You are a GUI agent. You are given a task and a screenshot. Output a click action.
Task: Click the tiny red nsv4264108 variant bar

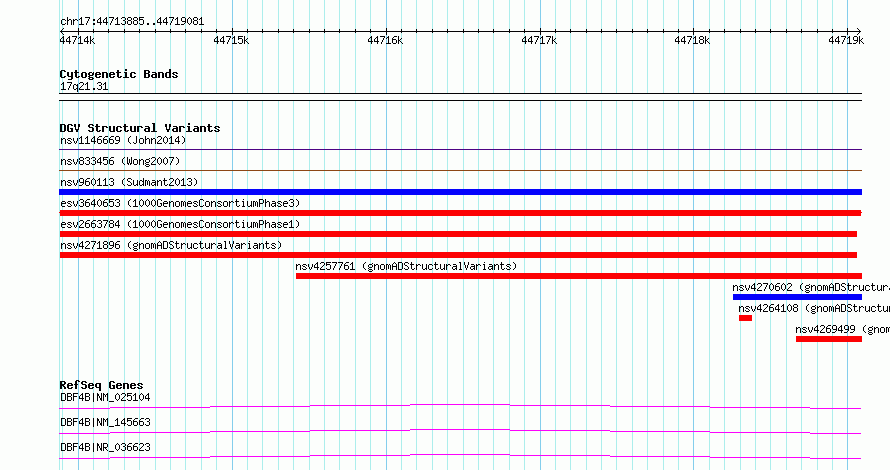(745, 318)
